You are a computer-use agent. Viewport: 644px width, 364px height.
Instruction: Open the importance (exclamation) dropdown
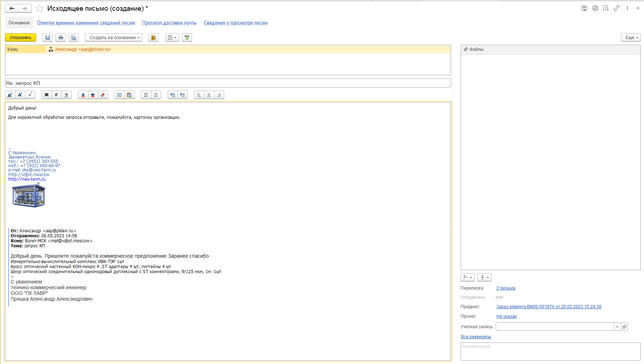tap(484, 277)
